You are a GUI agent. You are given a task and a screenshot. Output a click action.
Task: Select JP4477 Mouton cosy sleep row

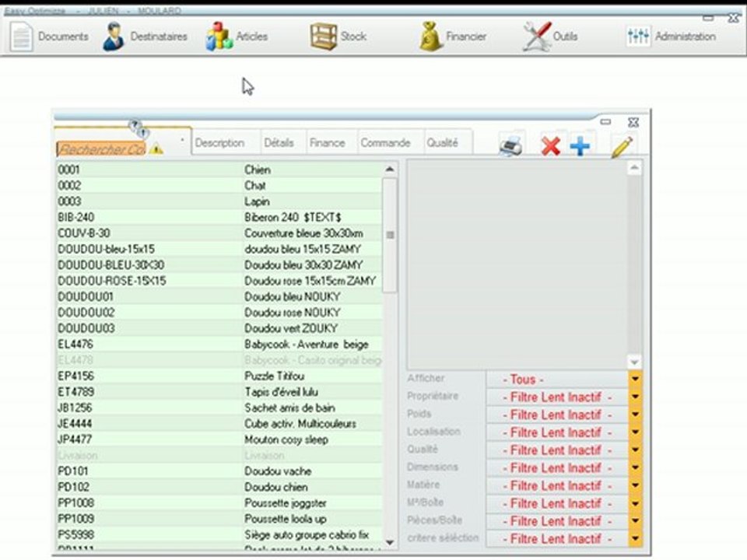219,439
